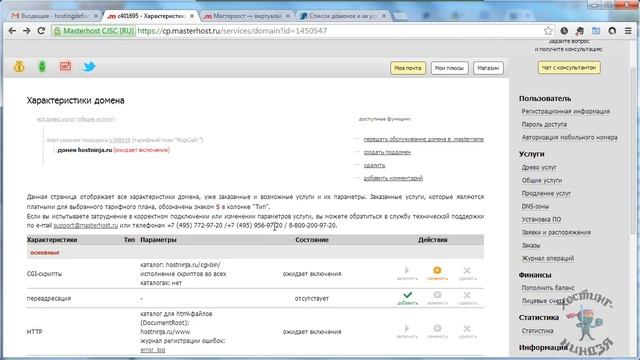Click the delete X in HTTP row
This screenshot has width=640, height=360.
pyautogui.click(x=467, y=331)
